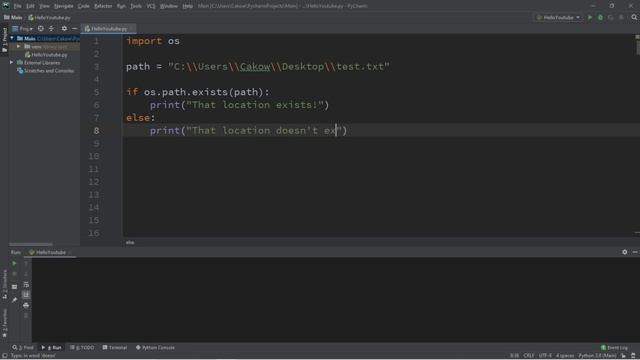Open the Navigate menu
This screenshot has height=360, width=640.
[x=64, y=6]
